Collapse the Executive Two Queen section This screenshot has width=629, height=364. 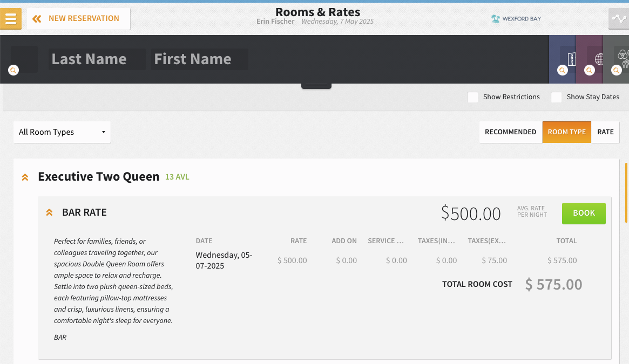tap(25, 177)
